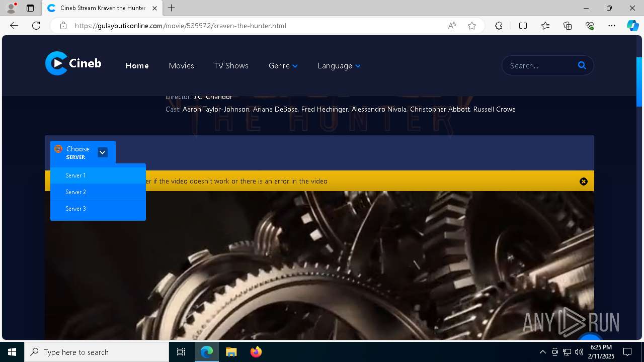This screenshot has width=644, height=362.
Task: Dismiss the yellow notice bar
Action: tap(584, 182)
